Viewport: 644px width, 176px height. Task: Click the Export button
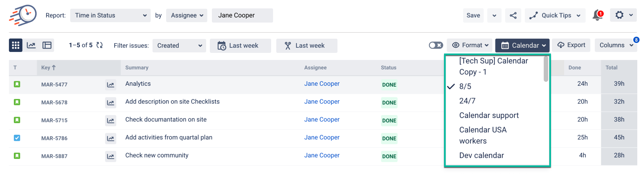tap(571, 45)
